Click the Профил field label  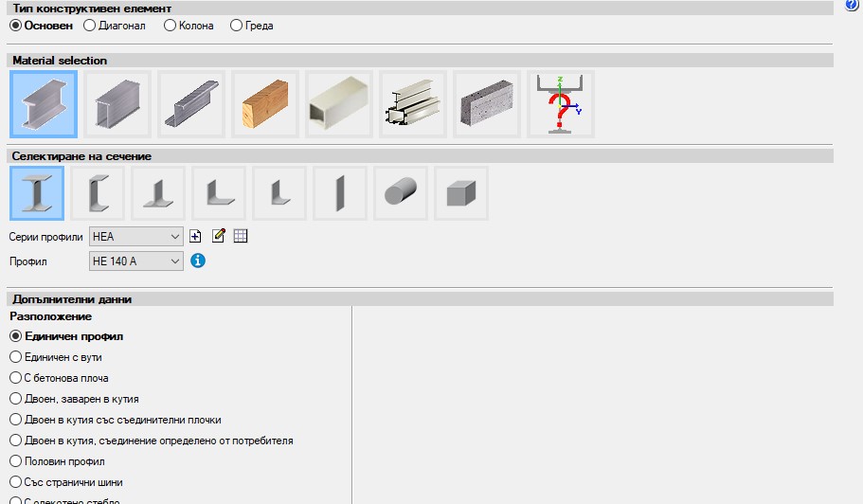[28, 261]
